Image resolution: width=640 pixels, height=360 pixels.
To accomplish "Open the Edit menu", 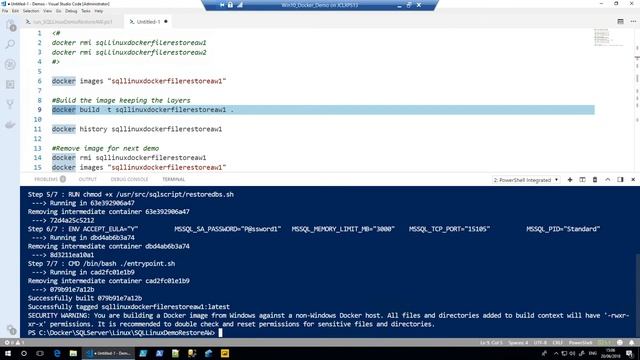I will click(16, 11).
